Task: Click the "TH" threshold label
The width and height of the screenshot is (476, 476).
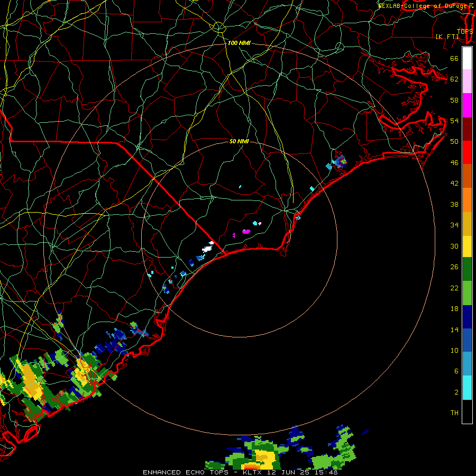Action: click(x=454, y=413)
